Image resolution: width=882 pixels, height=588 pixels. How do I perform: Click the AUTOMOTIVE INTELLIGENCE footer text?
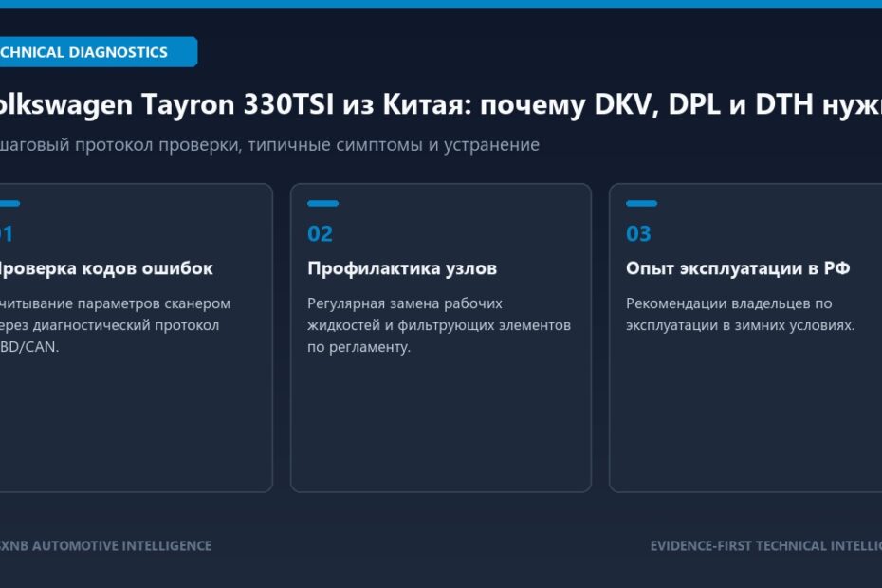pyautogui.click(x=106, y=546)
